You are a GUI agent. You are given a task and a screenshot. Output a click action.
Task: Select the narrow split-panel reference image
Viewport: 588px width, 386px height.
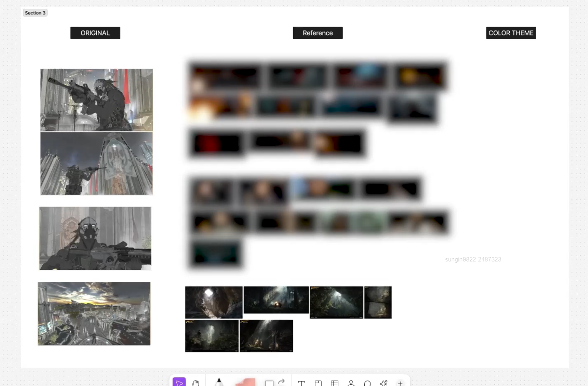pos(378,302)
